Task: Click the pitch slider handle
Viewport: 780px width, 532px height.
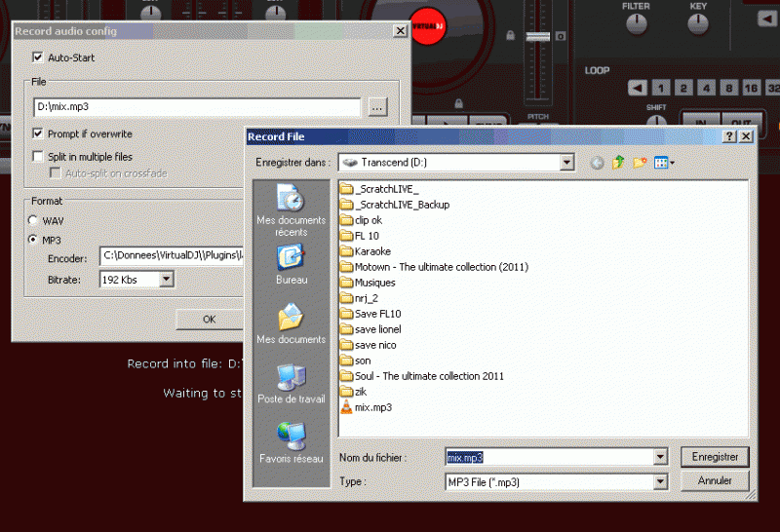Action: tap(537, 36)
